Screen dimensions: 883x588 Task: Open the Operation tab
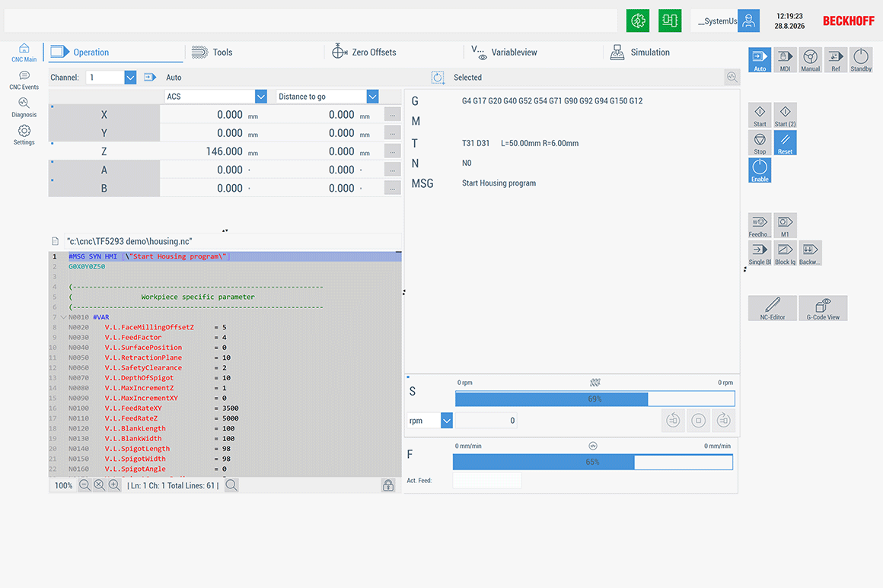tap(116, 52)
